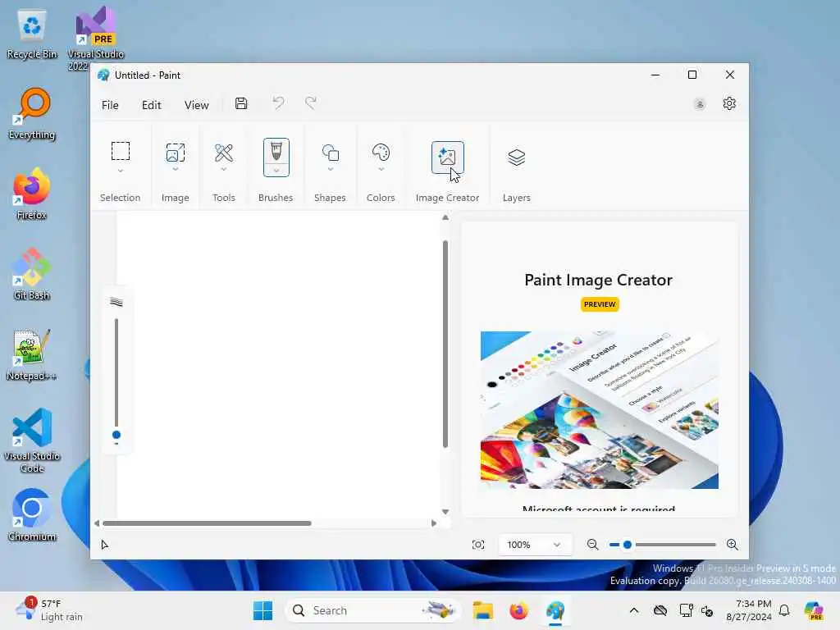
Task: Open the account profile icon in Paint
Action: point(700,104)
